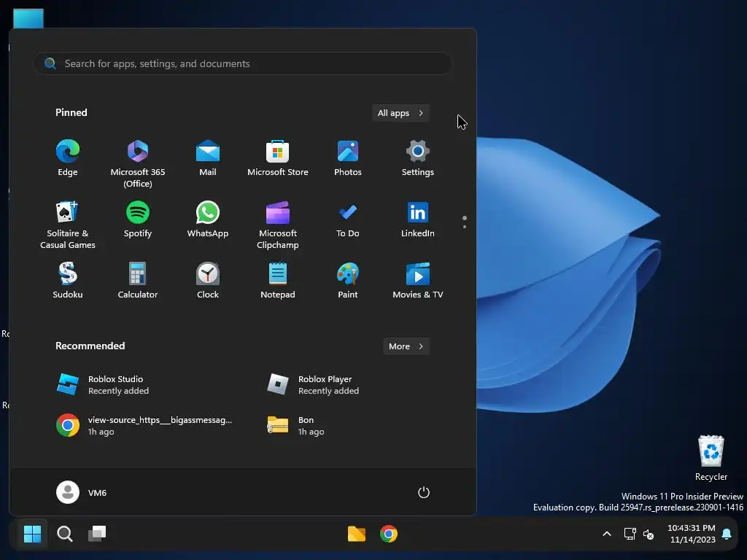Open the Clock app
Viewport: 747px width, 560px height.
click(208, 281)
